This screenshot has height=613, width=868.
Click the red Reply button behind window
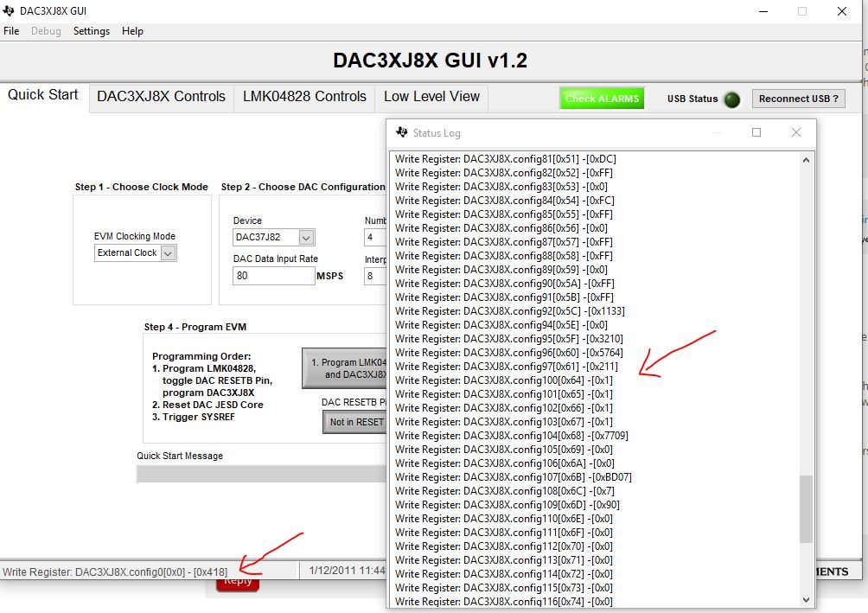tap(238, 584)
